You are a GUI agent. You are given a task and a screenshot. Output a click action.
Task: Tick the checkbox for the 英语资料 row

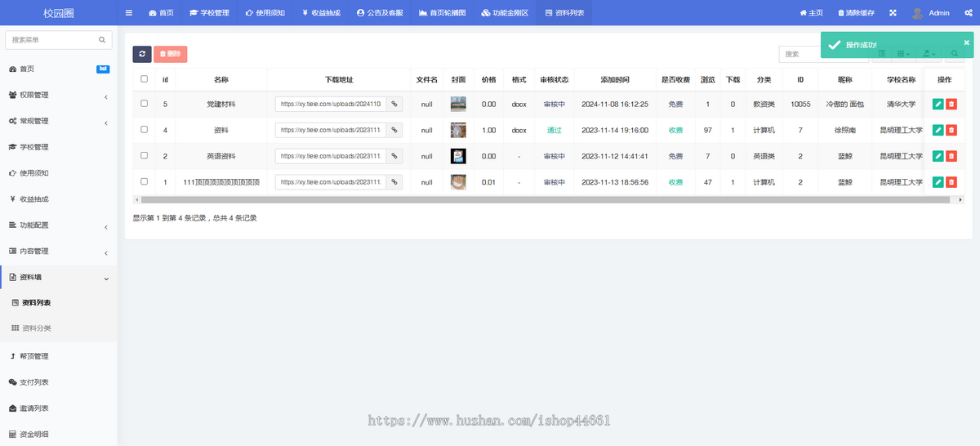tap(145, 156)
